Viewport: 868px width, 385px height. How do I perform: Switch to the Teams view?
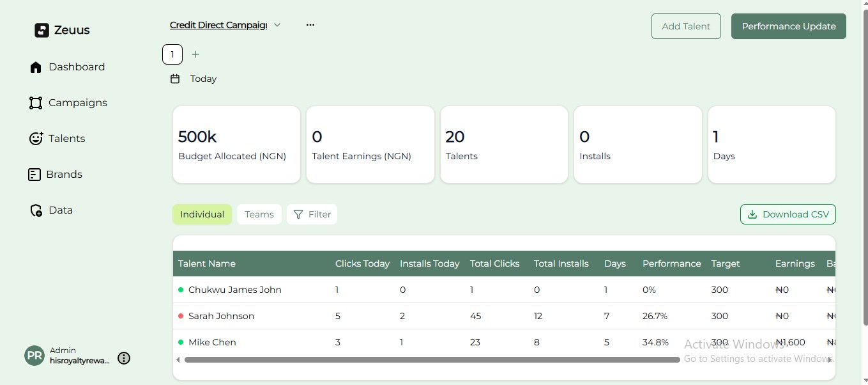coord(259,214)
